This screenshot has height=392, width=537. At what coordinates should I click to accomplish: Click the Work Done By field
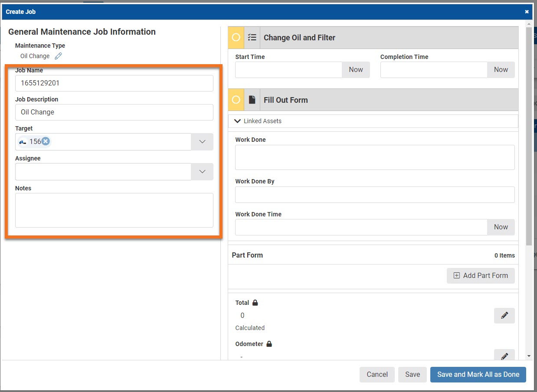(x=375, y=195)
